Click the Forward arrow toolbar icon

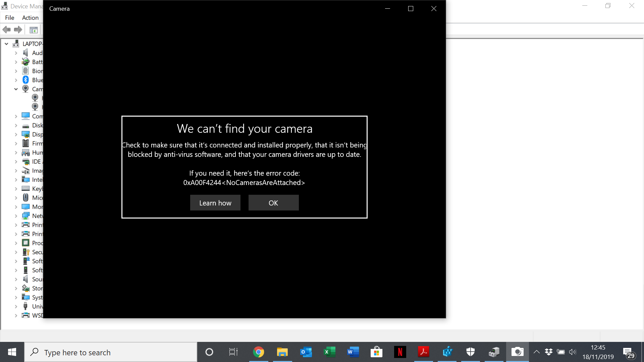(18, 30)
